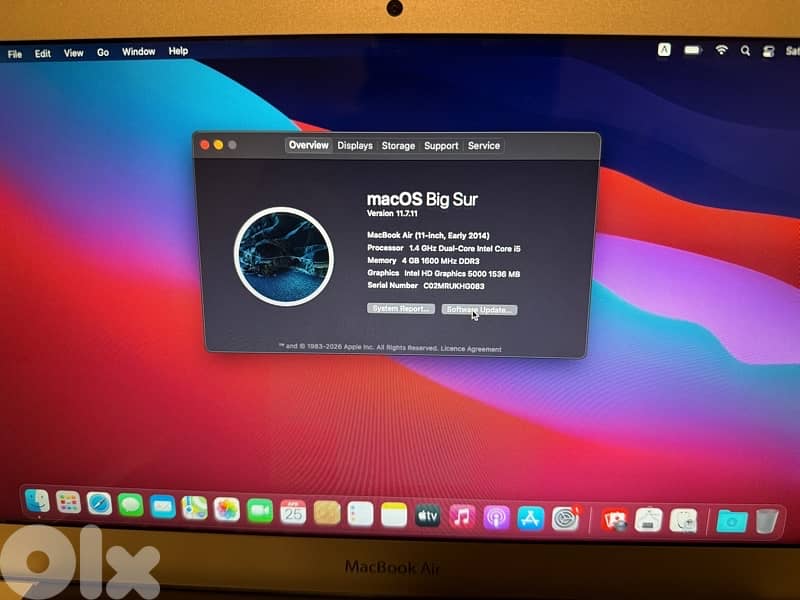Click serial number C02MRUKHG083
The height and width of the screenshot is (600, 800).
tap(454, 286)
